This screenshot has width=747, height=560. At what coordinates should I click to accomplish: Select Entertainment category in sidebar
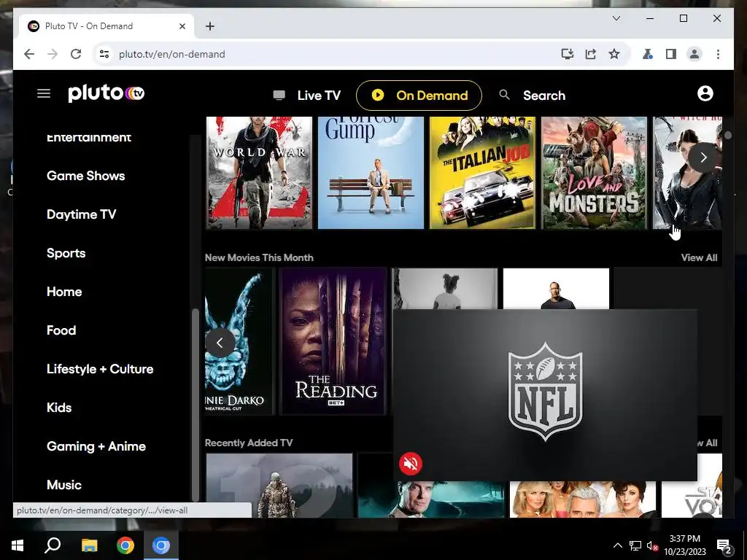tap(88, 137)
